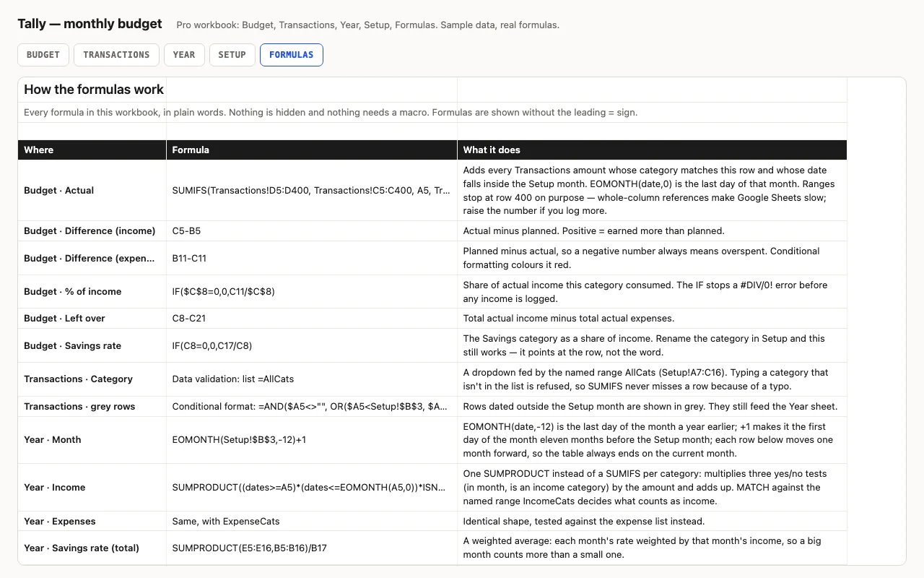
Task: Switch to the Budget tab
Action: (43, 55)
